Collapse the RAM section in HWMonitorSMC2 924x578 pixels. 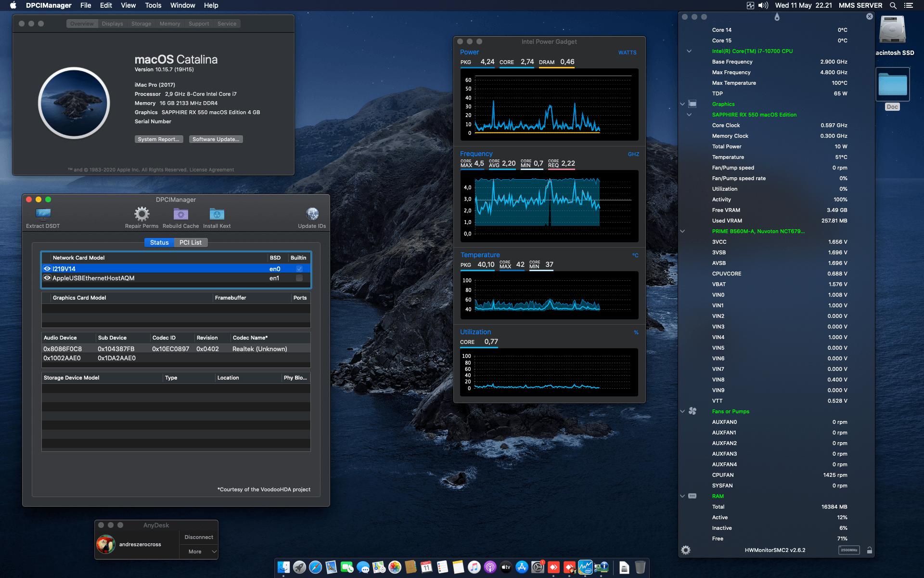click(682, 496)
